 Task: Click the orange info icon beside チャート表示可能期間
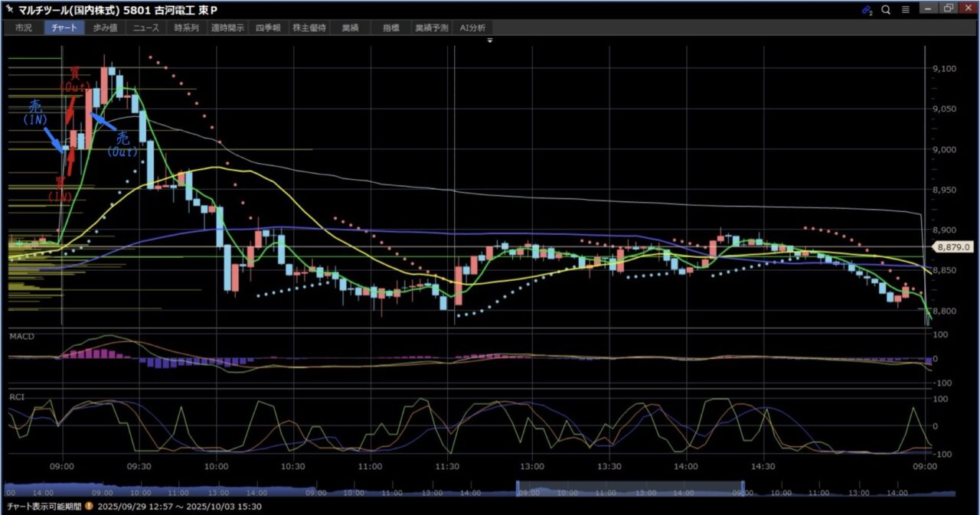click(89, 507)
